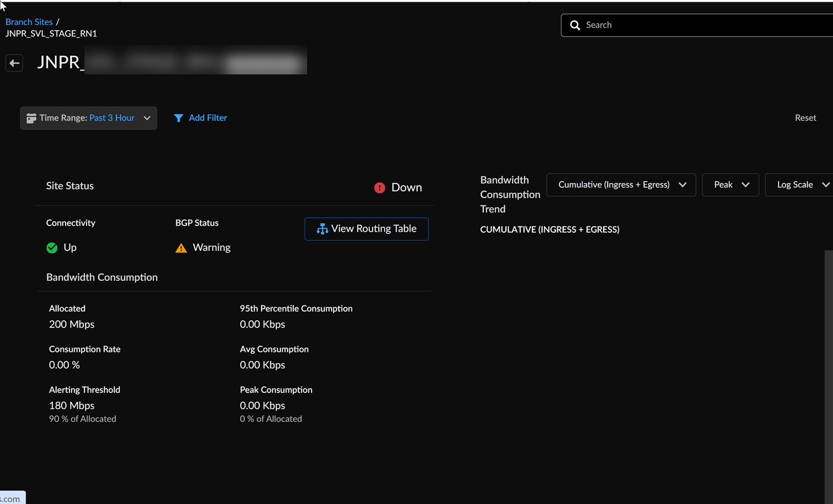Go to Branch Sites breadcrumb link
This screenshot has height=504, width=833.
pos(29,22)
